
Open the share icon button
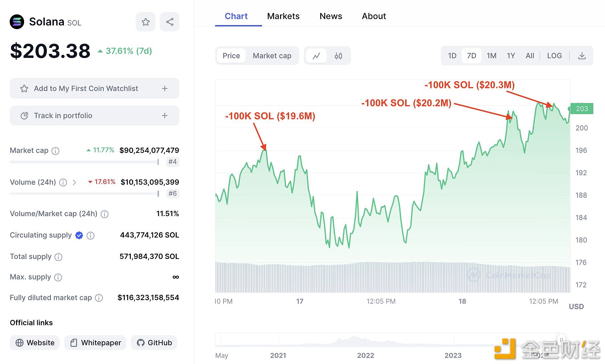pos(170,22)
